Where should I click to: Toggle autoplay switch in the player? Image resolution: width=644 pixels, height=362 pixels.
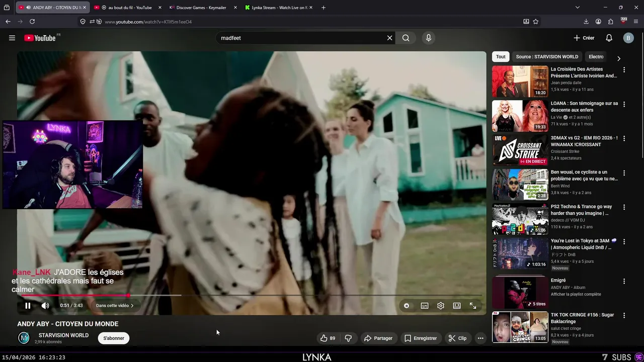pyautogui.click(x=407, y=305)
